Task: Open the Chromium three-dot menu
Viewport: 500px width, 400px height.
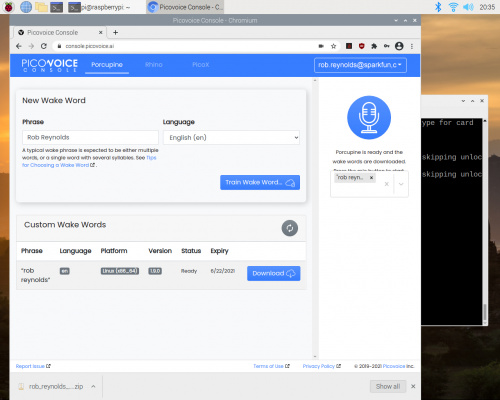Action: click(412, 46)
